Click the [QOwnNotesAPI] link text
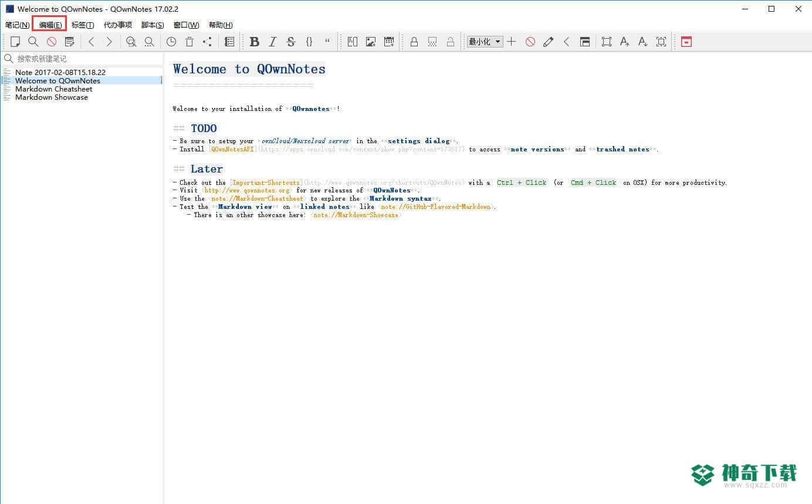This screenshot has height=504, width=812. coord(233,150)
